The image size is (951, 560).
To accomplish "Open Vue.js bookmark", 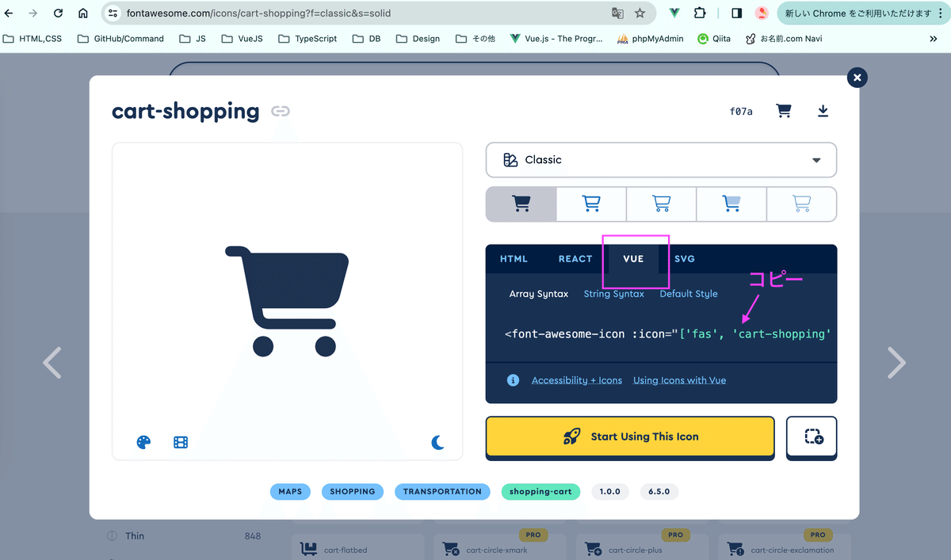I will [556, 38].
